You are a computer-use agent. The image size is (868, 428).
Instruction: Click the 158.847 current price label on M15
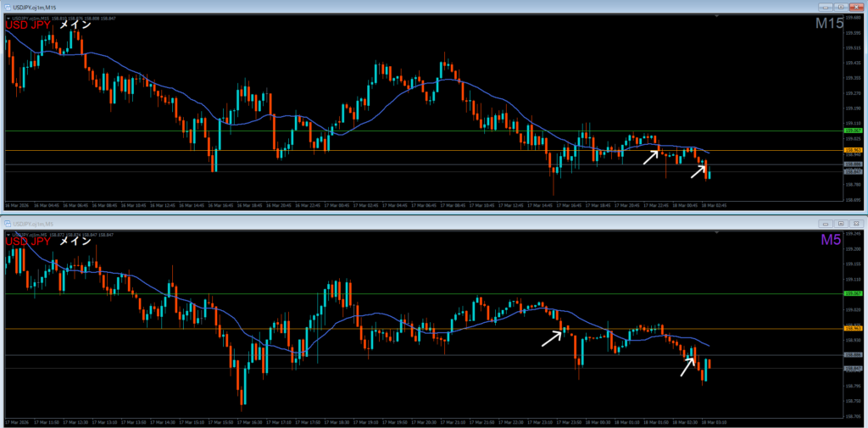tap(851, 172)
